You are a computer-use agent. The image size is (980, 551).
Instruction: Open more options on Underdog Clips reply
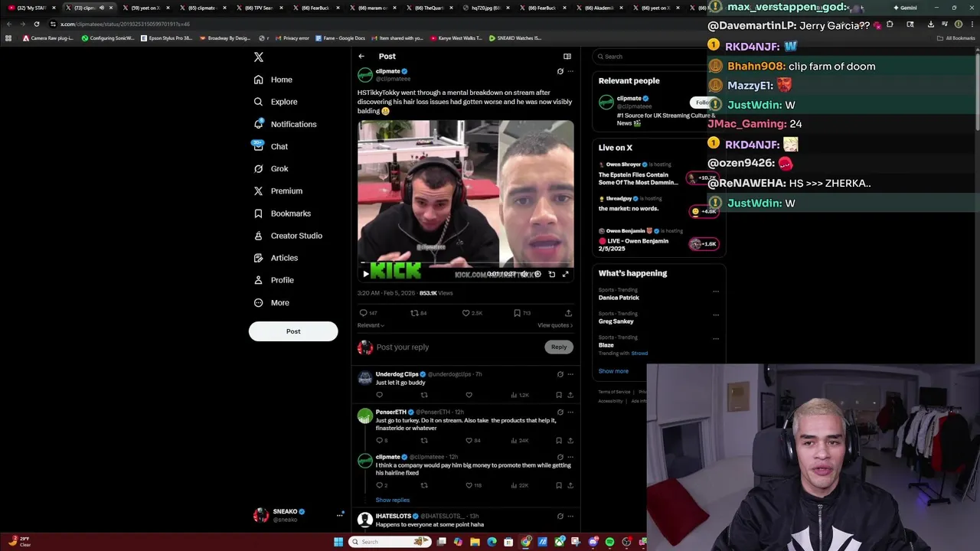(570, 374)
